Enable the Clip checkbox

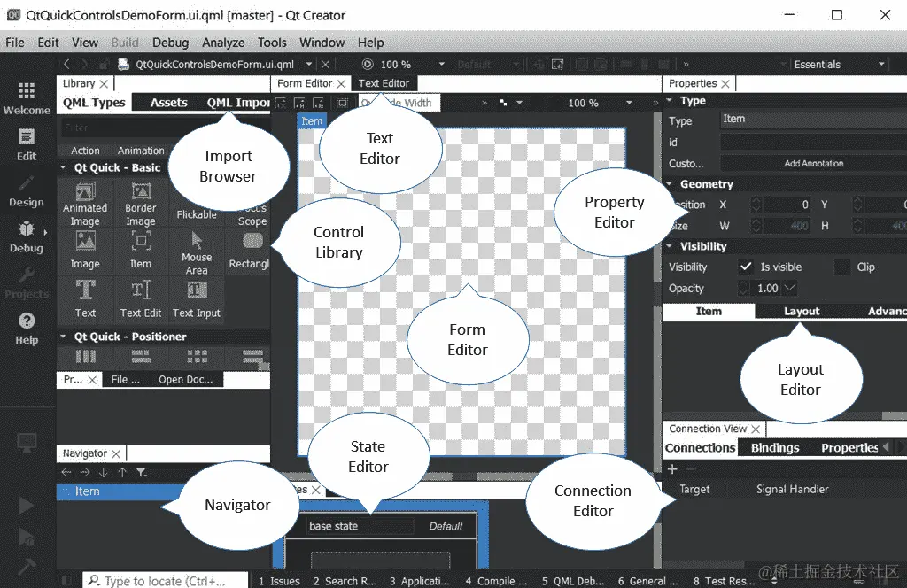coord(842,267)
